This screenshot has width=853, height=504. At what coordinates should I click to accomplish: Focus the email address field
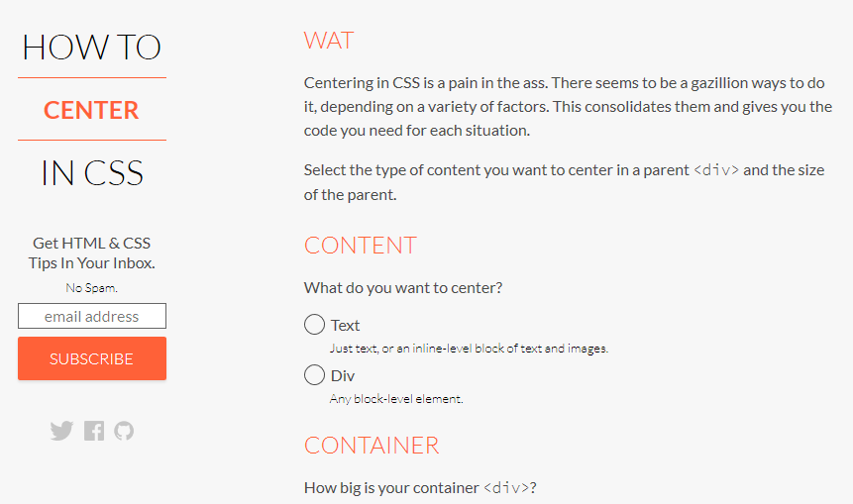pos(92,316)
